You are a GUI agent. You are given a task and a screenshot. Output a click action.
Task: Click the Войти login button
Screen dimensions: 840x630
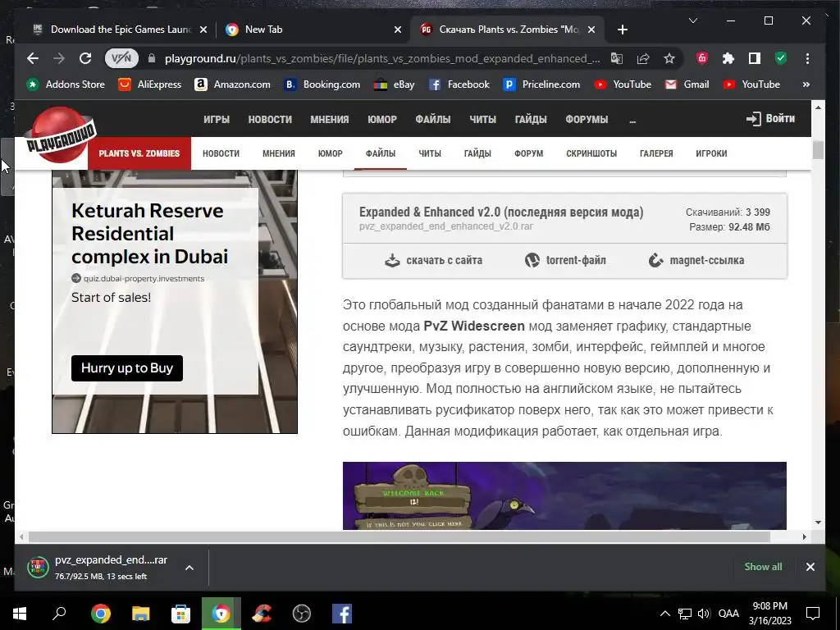coord(771,118)
